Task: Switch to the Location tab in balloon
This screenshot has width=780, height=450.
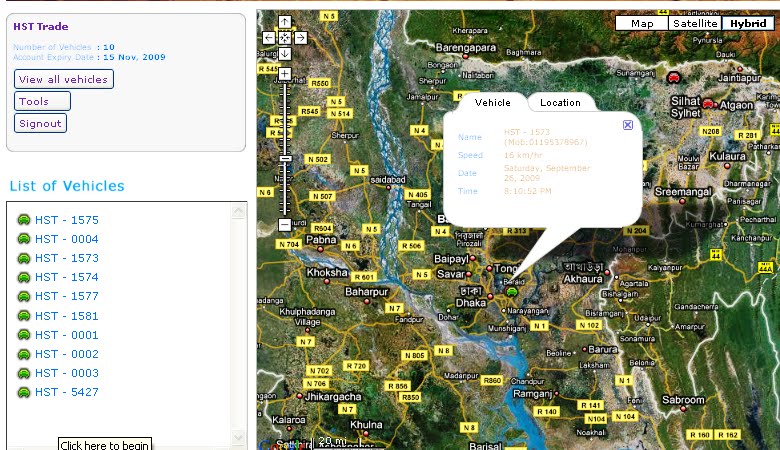Action: (560, 102)
